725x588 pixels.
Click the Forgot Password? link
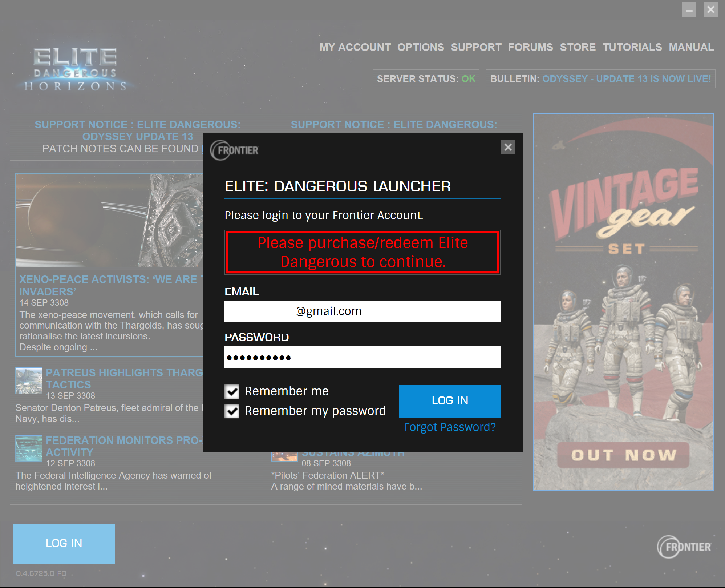450,427
